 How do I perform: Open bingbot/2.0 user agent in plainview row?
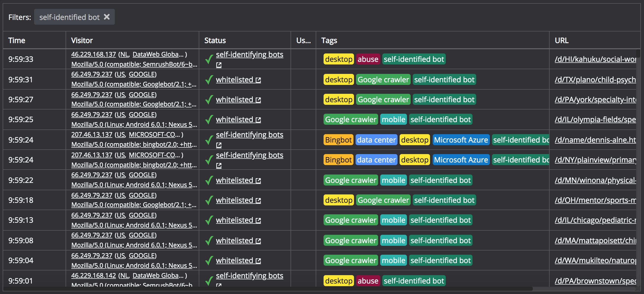pyautogui.click(x=134, y=165)
